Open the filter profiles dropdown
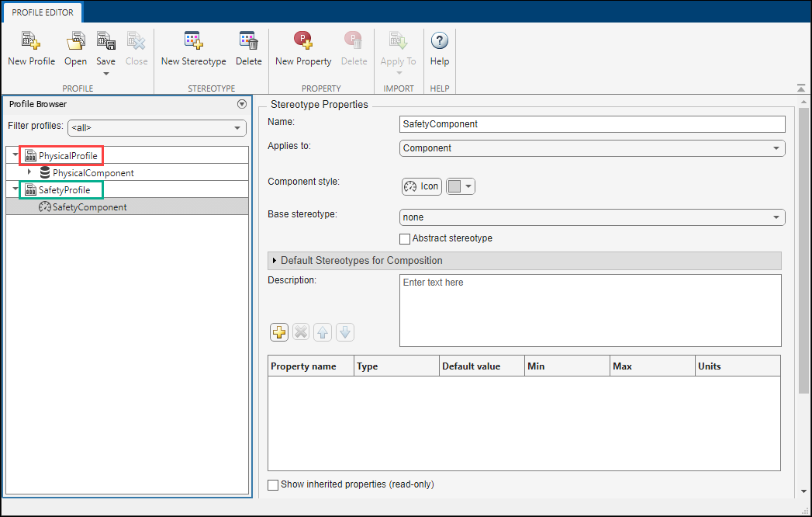The width and height of the screenshot is (812, 517). (x=238, y=127)
